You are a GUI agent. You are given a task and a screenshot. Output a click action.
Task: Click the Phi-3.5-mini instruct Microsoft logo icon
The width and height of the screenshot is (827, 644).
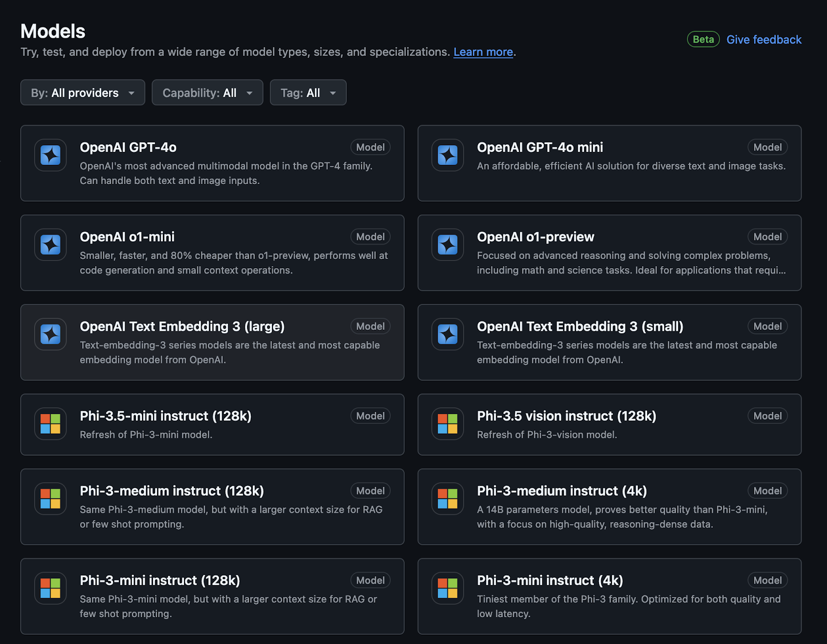pos(51,424)
